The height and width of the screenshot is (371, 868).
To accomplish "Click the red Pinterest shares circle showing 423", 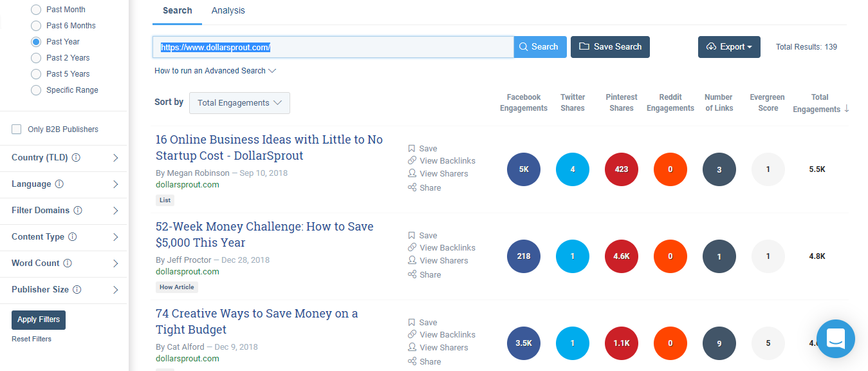I will pyautogui.click(x=621, y=169).
